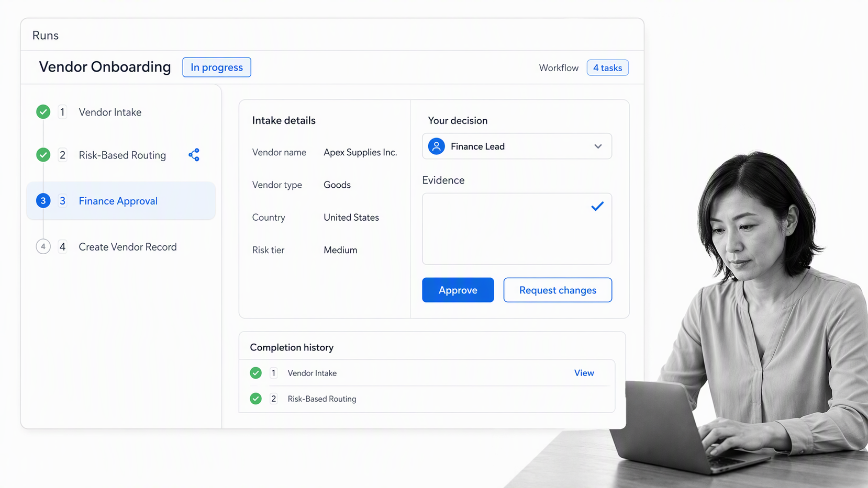
Task: Click the Approve button
Action: tap(458, 290)
